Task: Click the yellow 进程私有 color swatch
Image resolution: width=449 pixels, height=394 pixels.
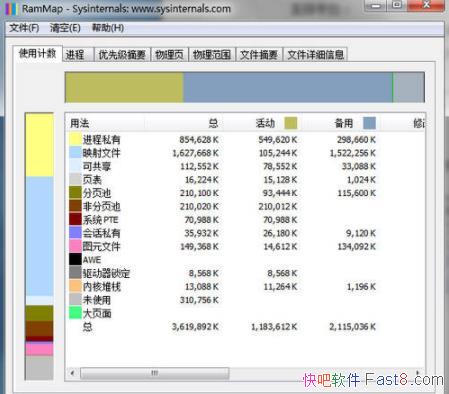Action: pos(75,139)
